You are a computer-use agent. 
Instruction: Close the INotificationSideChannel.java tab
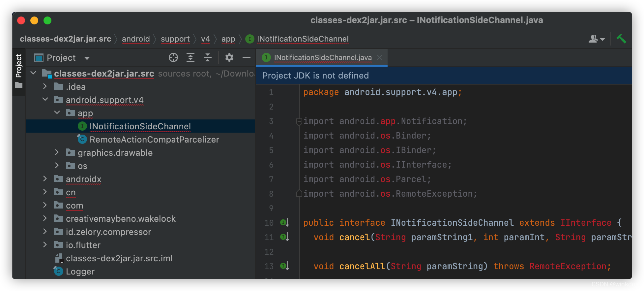[x=380, y=57]
